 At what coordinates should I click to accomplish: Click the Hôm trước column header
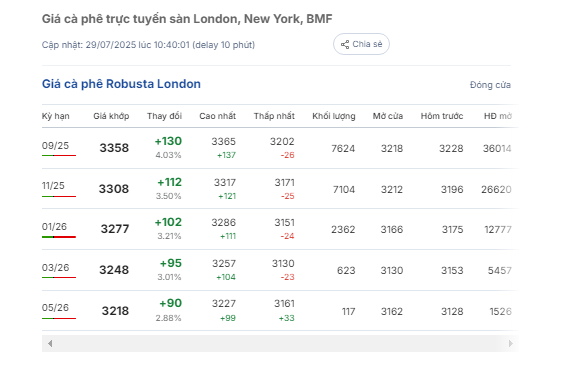point(442,116)
